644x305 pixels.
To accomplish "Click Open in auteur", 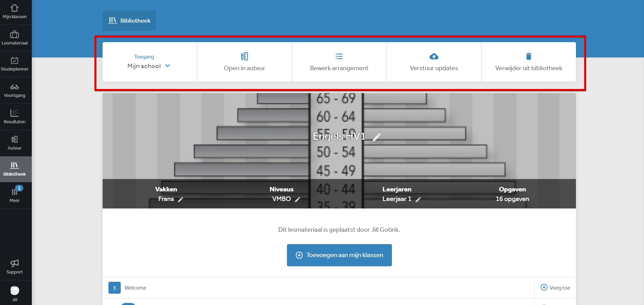I will point(245,62).
